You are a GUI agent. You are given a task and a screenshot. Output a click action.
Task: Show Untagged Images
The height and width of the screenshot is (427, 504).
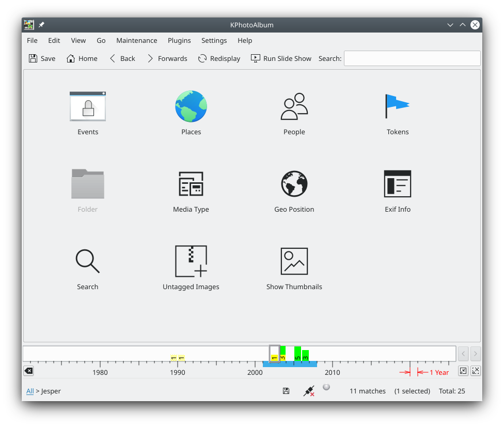coord(191,268)
